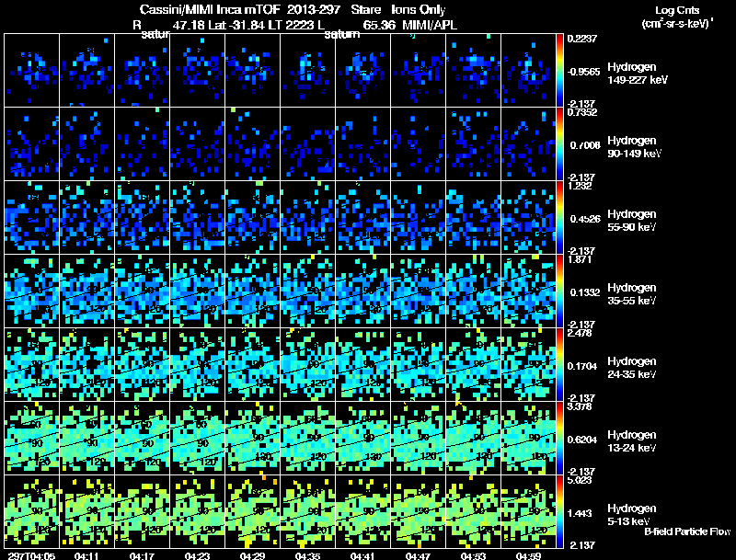Click the color bar beside Hydrogen 149-227 keV
736x560 pixels.
click(560, 70)
